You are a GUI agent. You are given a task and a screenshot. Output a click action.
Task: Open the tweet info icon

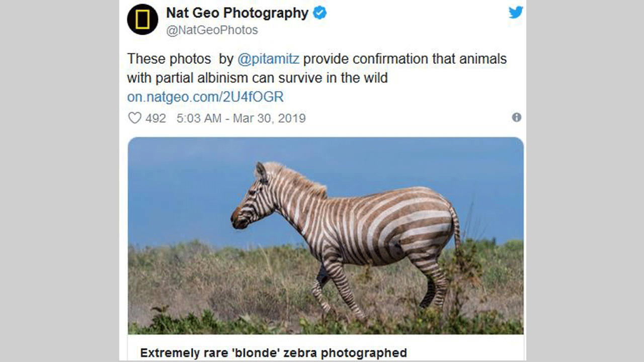coord(516,118)
